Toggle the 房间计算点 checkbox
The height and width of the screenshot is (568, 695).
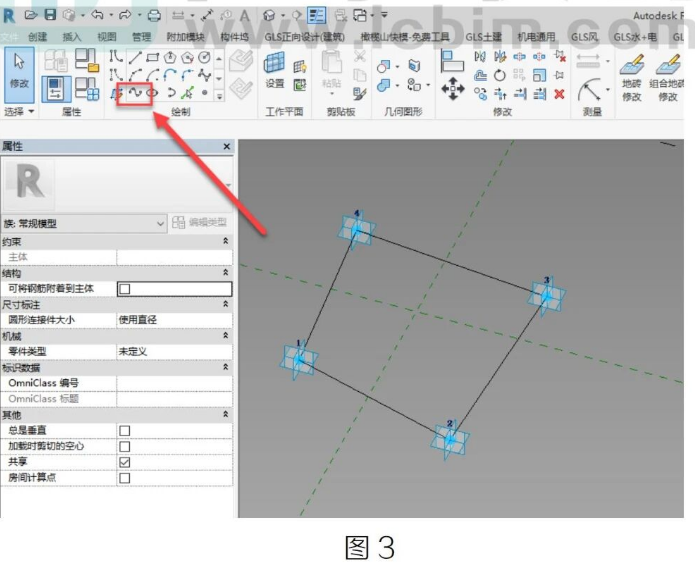(125, 478)
